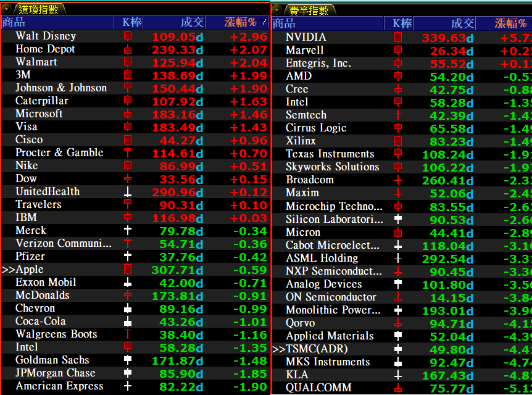Viewport: 532px width, 395px height.
Task: Select the Coca-Cola stock name
Action: coord(41,321)
